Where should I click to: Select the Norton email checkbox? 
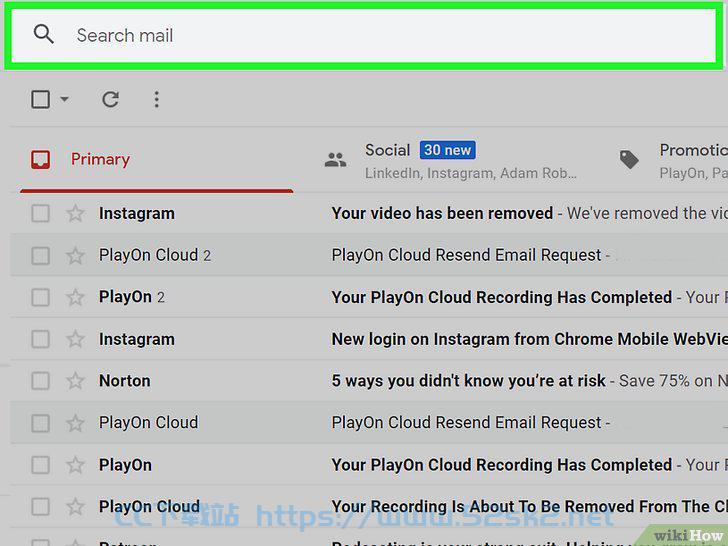tap(40, 381)
